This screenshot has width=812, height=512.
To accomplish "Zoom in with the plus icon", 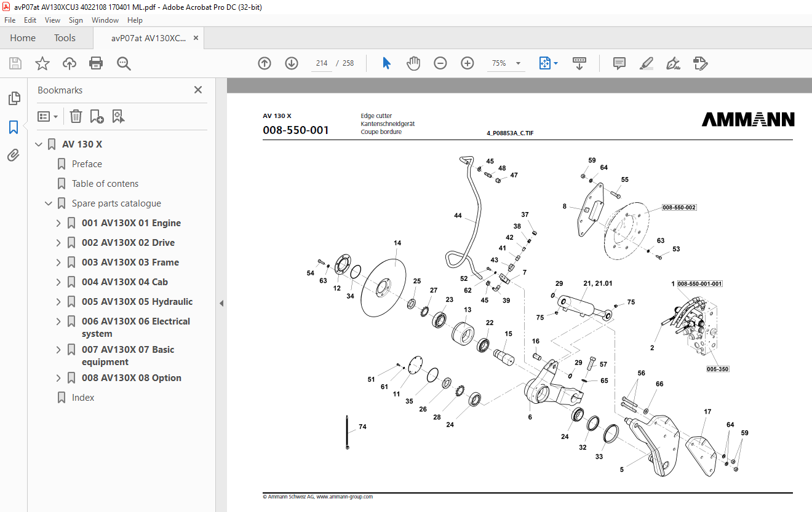I will pos(468,63).
